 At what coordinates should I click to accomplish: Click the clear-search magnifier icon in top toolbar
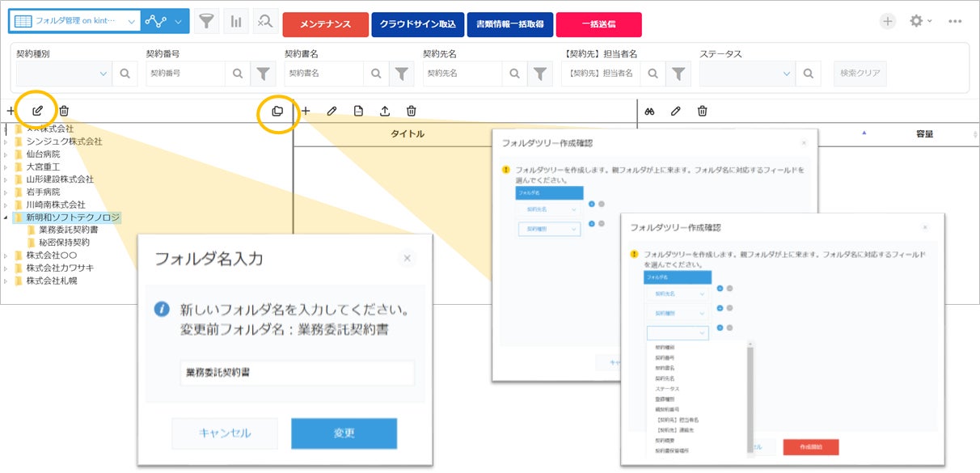coord(265,22)
